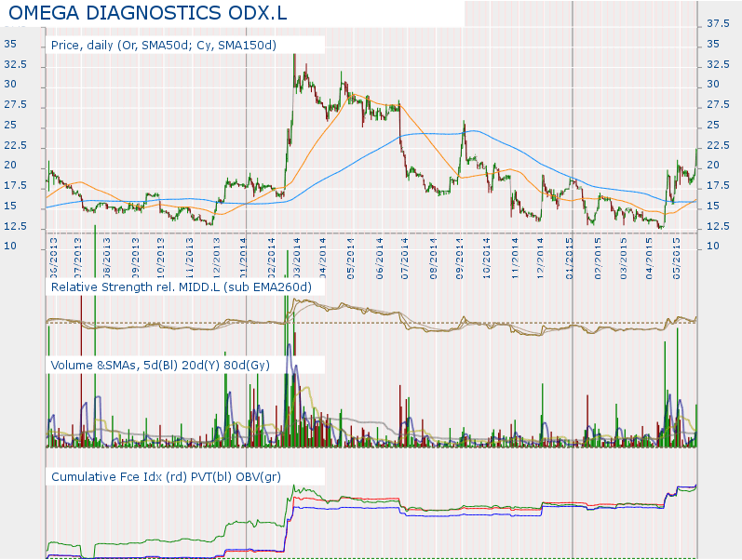Click the Volume &SMAs panel label
Screen dimensions: 742x560
pyautogui.click(x=160, y=366)
